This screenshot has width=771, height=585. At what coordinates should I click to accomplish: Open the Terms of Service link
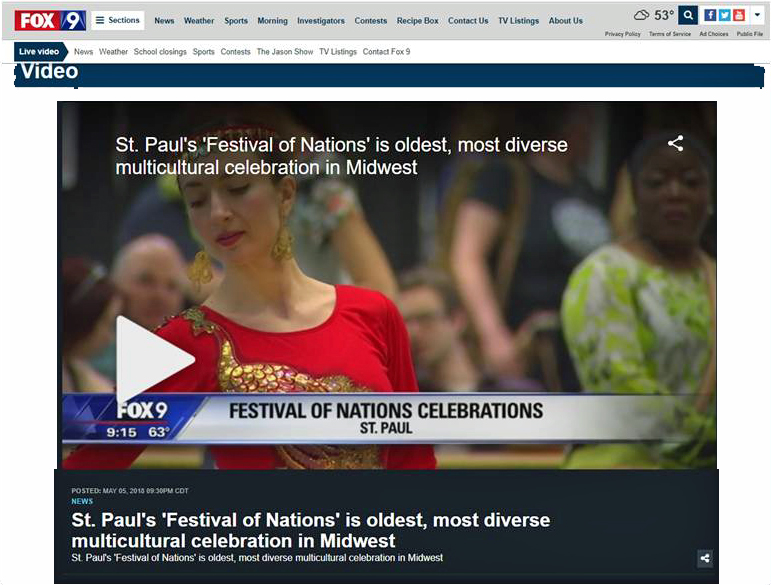(x=670, y=34)
